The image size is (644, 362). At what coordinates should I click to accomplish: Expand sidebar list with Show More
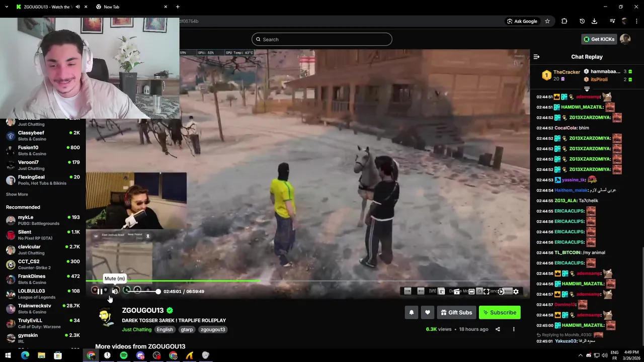[x=17, y=194]
